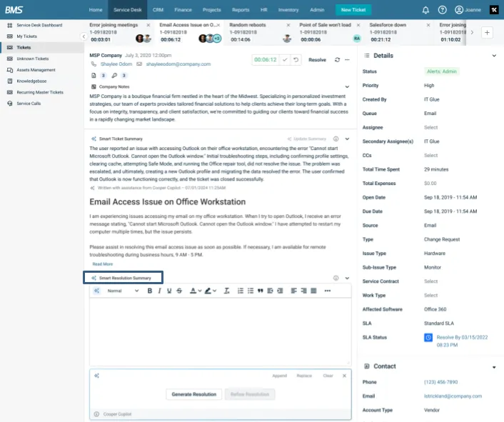The height and width of the screenshot is (422, 504).
Task: Confirm the timer with the checkmark icon
Action: (x=285, y=60)
